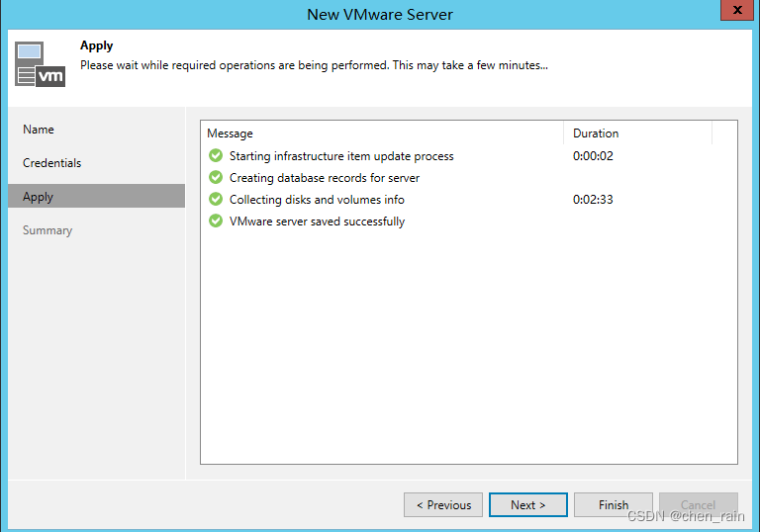This screenshot has height=532, width=760.
Task: Close the New VMware Server dialog
Action: [737, 10]
